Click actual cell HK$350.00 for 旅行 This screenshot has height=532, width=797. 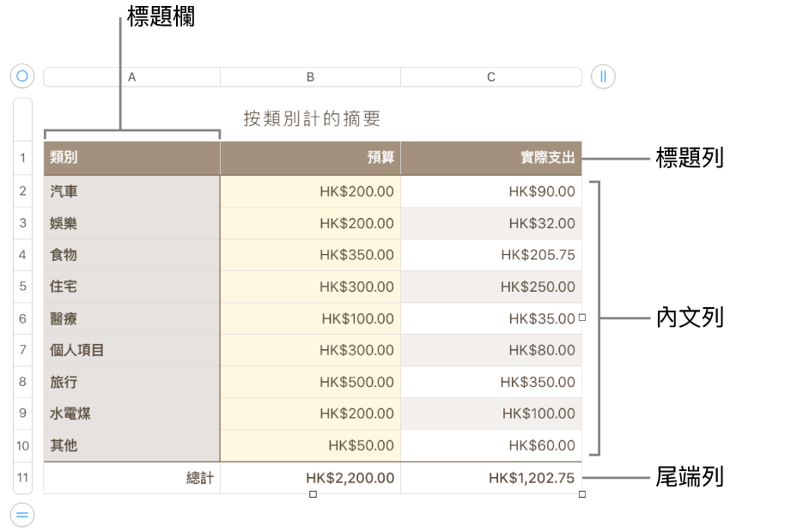[x=491, y=382]
